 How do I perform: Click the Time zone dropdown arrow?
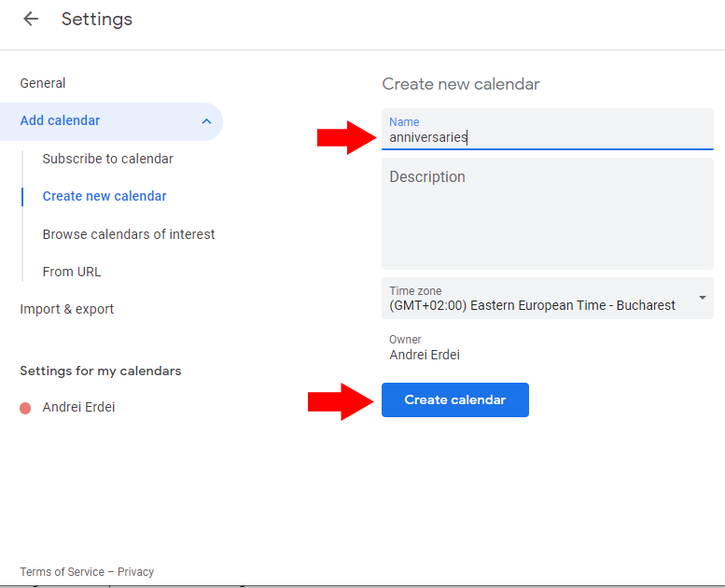(702, 299)
